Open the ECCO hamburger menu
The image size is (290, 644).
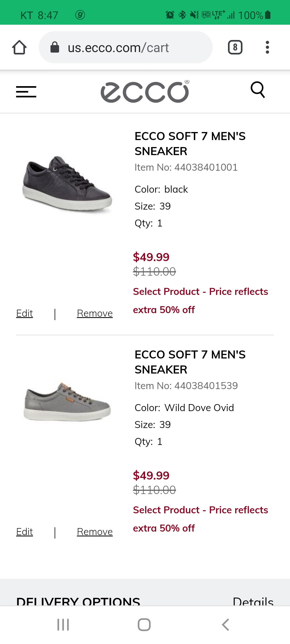[26, 92]
